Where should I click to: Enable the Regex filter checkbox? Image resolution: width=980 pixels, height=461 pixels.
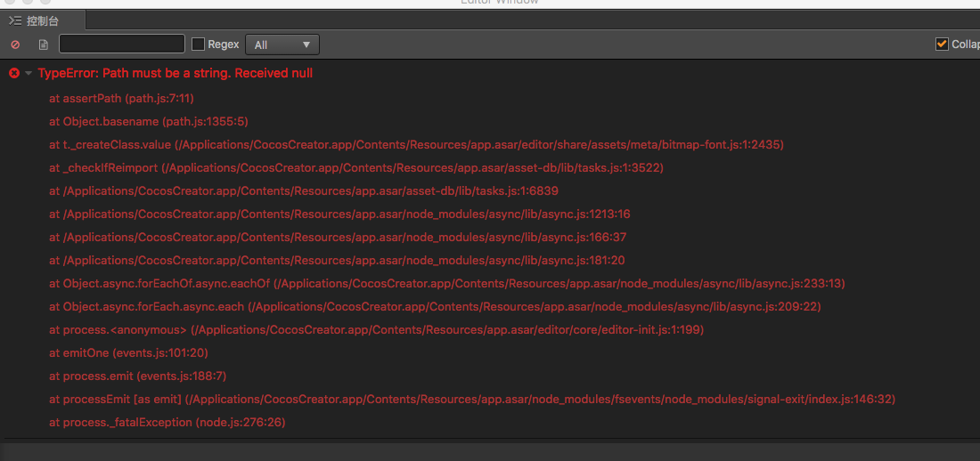(199, 44)
